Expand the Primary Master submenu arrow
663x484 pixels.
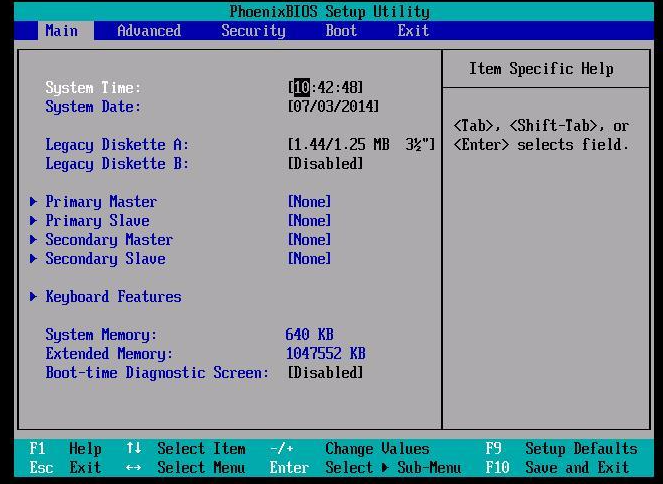click(34, 202)
